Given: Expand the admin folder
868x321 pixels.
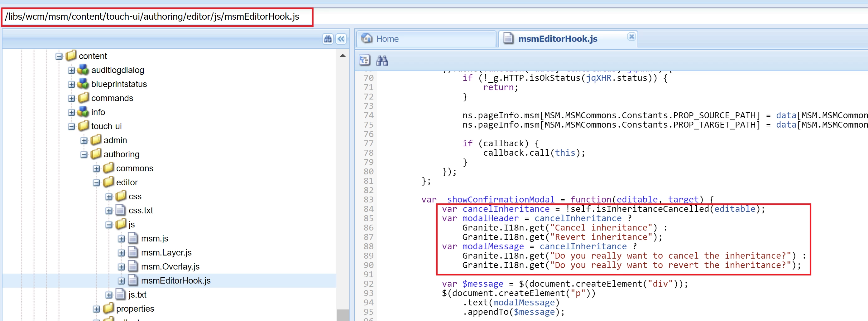Looking at the screenshot, I should click(x=84, y=141).
